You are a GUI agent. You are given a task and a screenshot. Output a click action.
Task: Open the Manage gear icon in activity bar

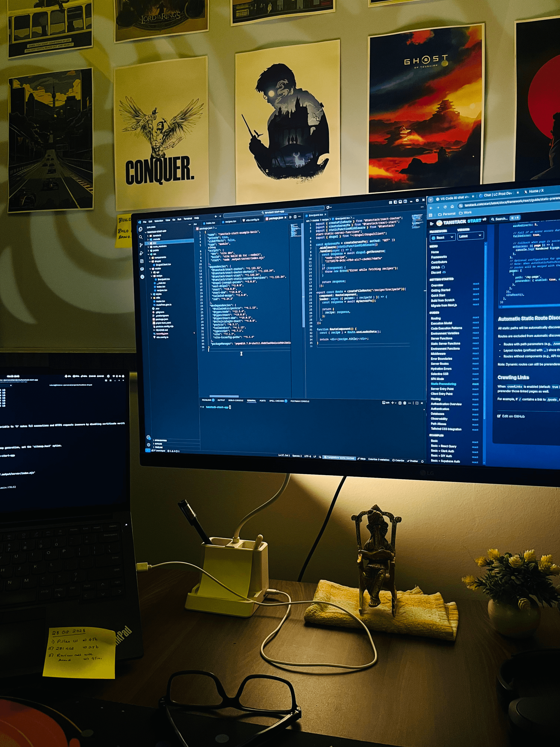[149, 444]
